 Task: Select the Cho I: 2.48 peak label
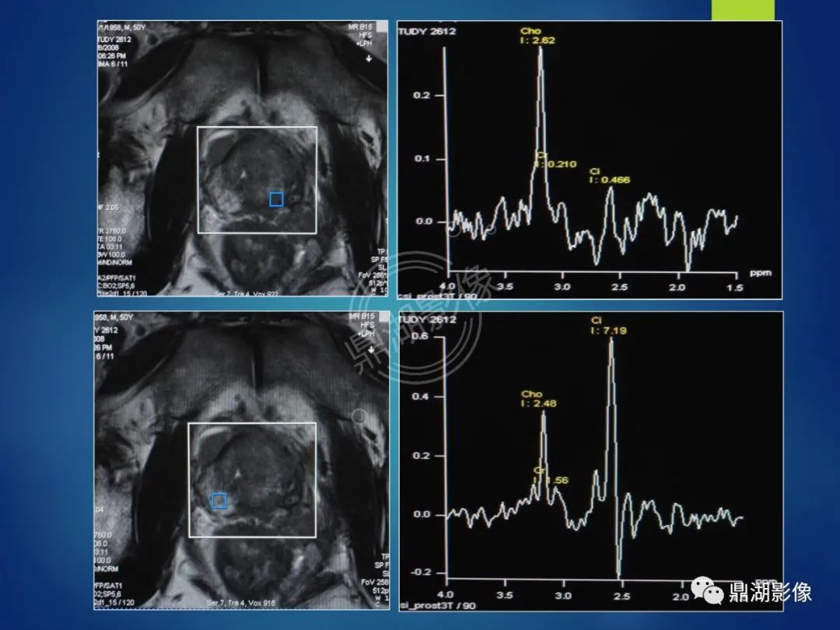coord(538,398)
